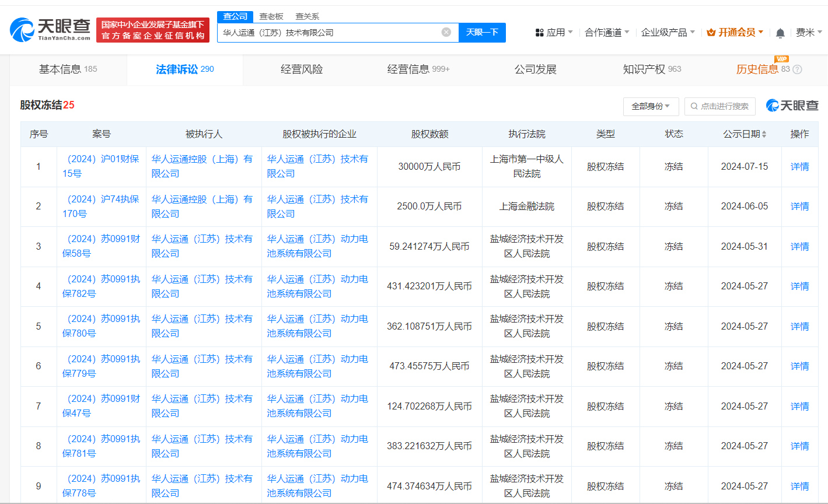The image size is (828, 504).
Task: Clear the search box with the X icon
Action: click(x=446, y=32)
